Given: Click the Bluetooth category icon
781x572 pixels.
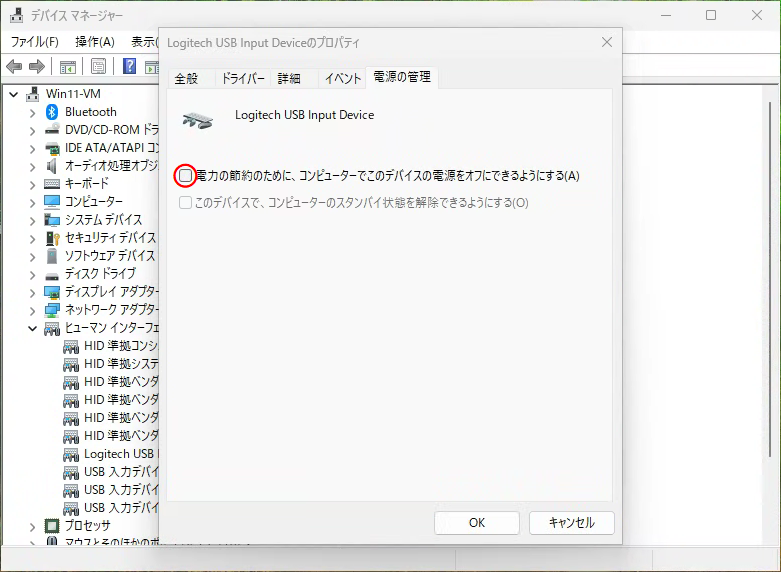Looking at the screenshot, I should pyautogui.click(x=52, y=112).
